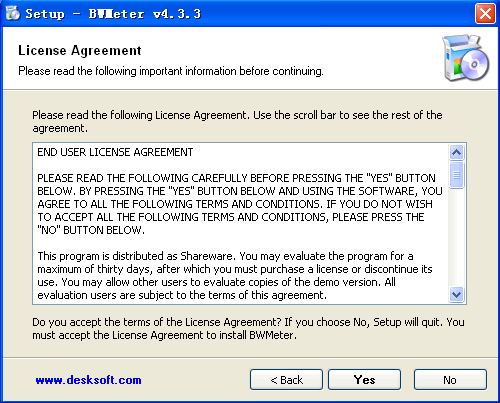Screen dimensions: 500x403
Task: Click the 'This program is distributed as Shareware' line
Action: point(225,256)
